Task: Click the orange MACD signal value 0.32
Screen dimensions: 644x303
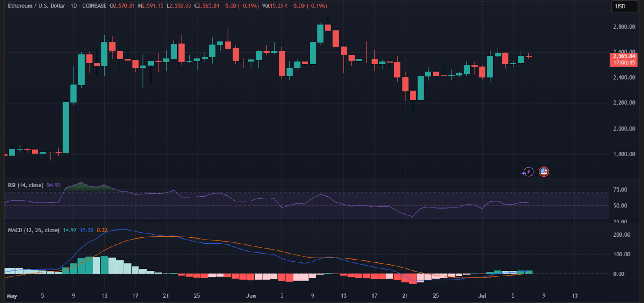Action: (x=102, y=230)
